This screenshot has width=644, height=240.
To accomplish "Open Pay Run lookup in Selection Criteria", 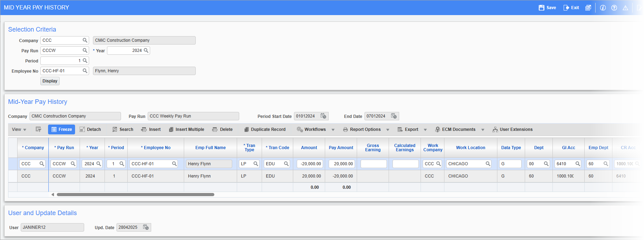I will [x=85, y=51].
